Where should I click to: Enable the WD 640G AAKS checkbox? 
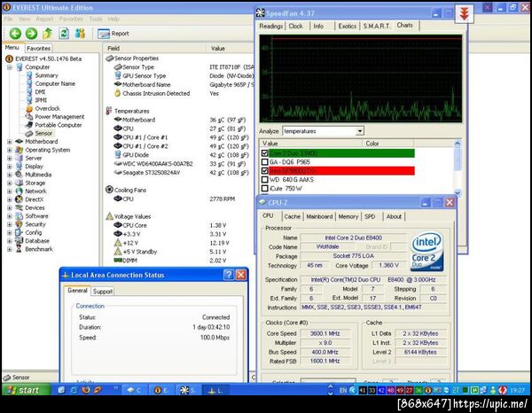point(264,179)
